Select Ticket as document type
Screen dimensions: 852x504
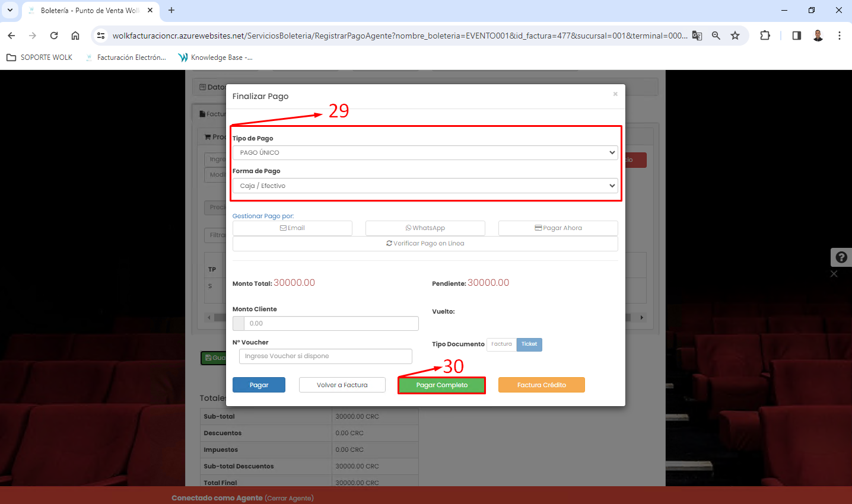[x=529, y=344]
